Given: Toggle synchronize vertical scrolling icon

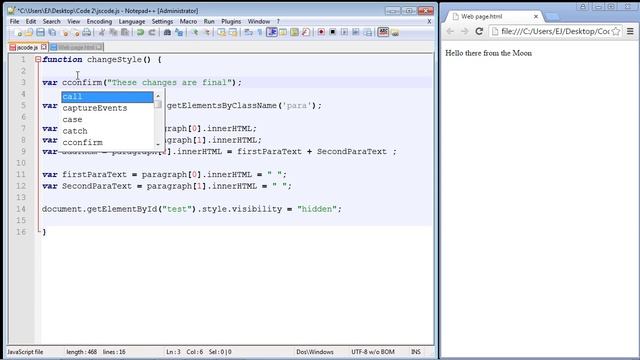Looking at the screenshot, I should [222, 32].
